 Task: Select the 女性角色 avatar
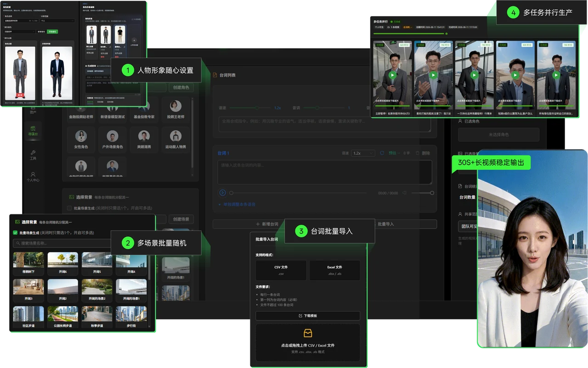click(81, 136)
